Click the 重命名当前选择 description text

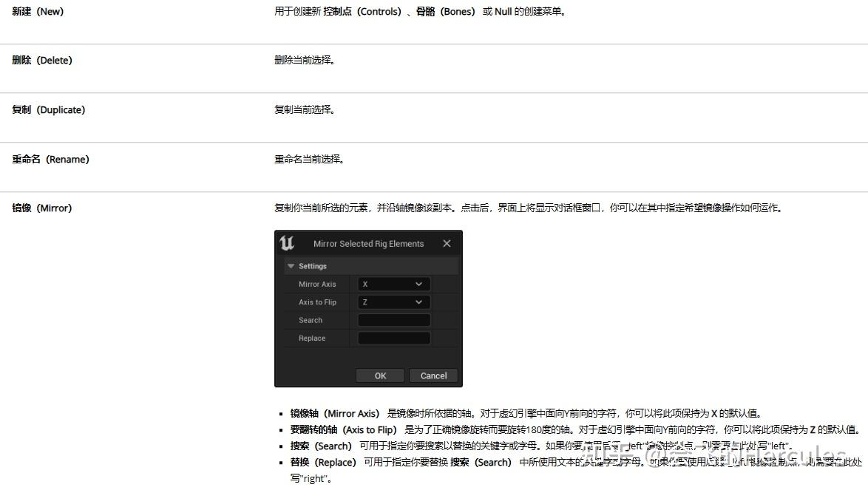pyautogui.click(x=310, y=160)
